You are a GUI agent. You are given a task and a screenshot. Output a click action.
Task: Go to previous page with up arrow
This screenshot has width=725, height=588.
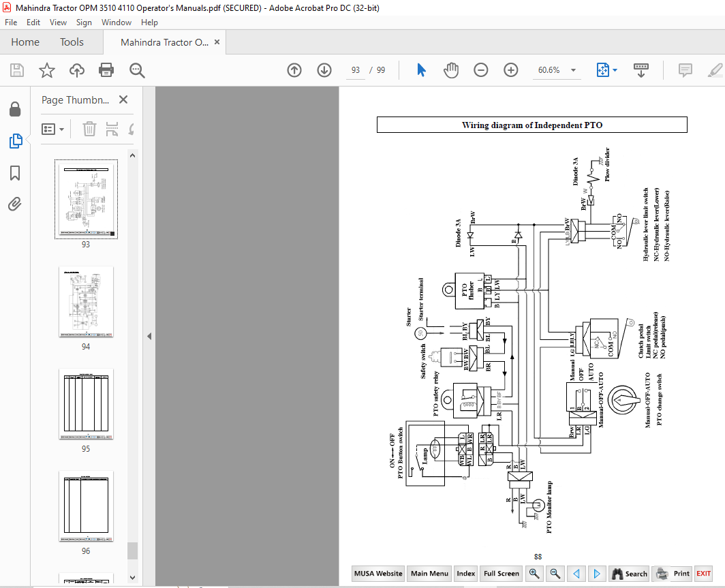point(294,70)
